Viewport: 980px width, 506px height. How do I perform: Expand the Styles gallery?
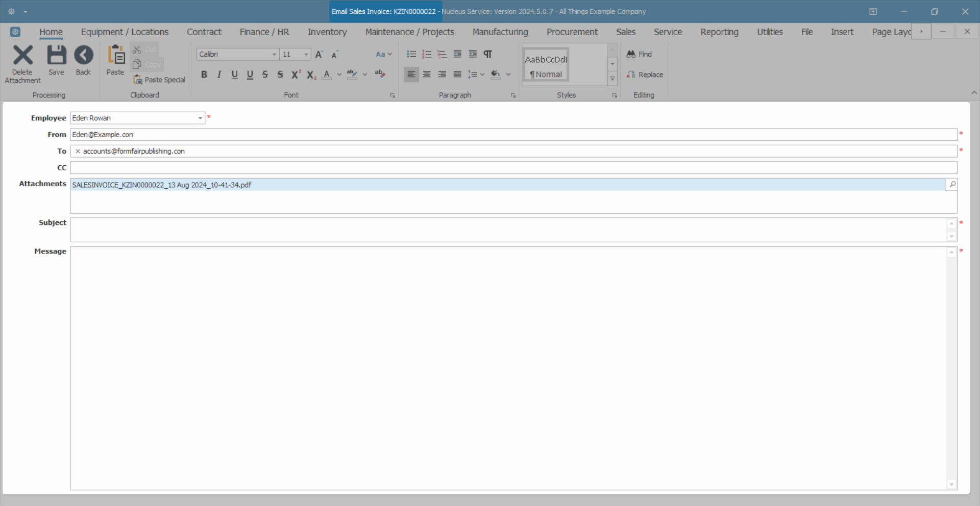pos(612,79)
